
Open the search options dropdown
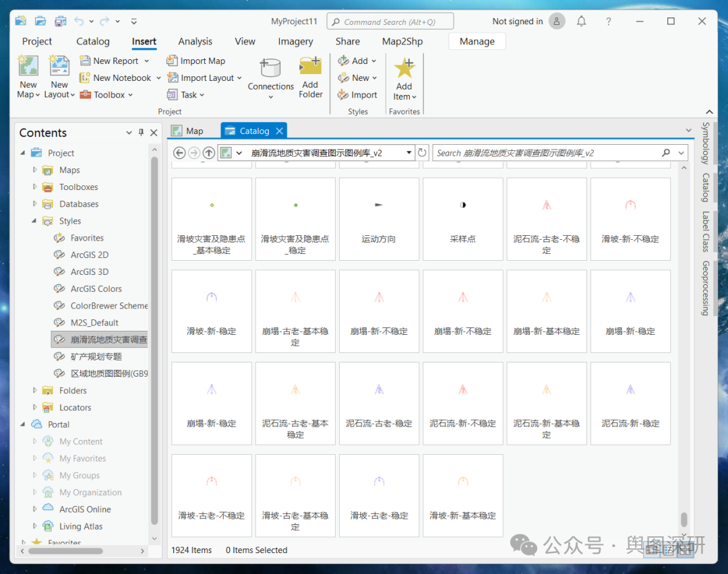pos(681,153)
